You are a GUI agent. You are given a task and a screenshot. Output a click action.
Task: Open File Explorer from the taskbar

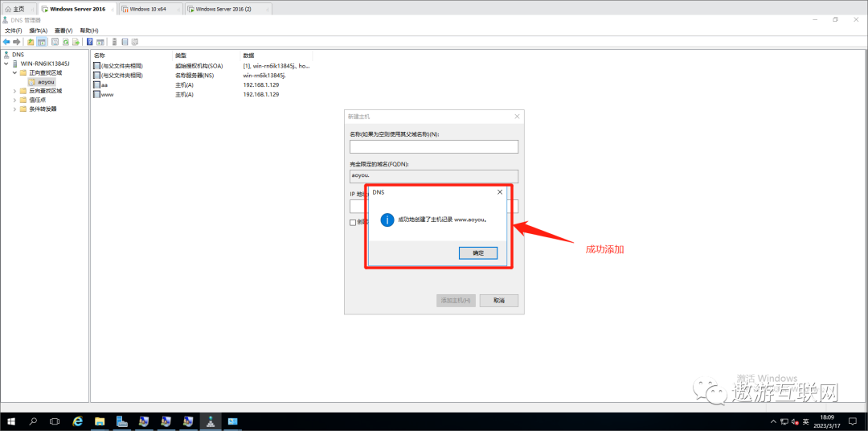(x=100, y=421)
